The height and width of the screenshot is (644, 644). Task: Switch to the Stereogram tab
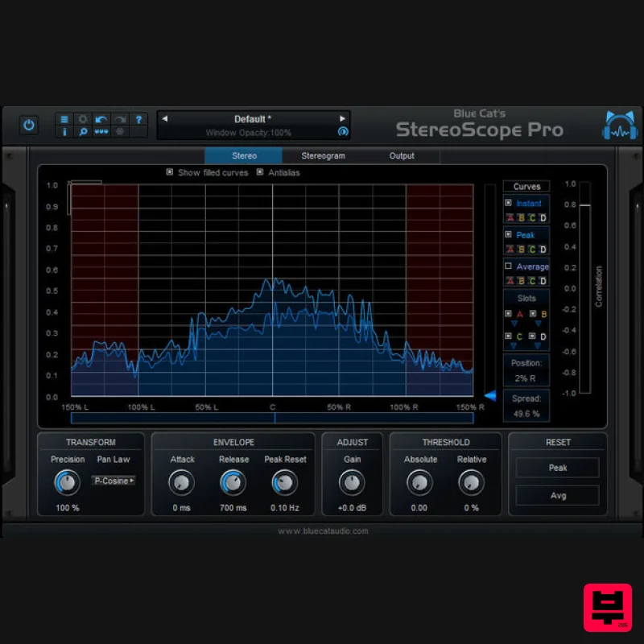[323, 155]
